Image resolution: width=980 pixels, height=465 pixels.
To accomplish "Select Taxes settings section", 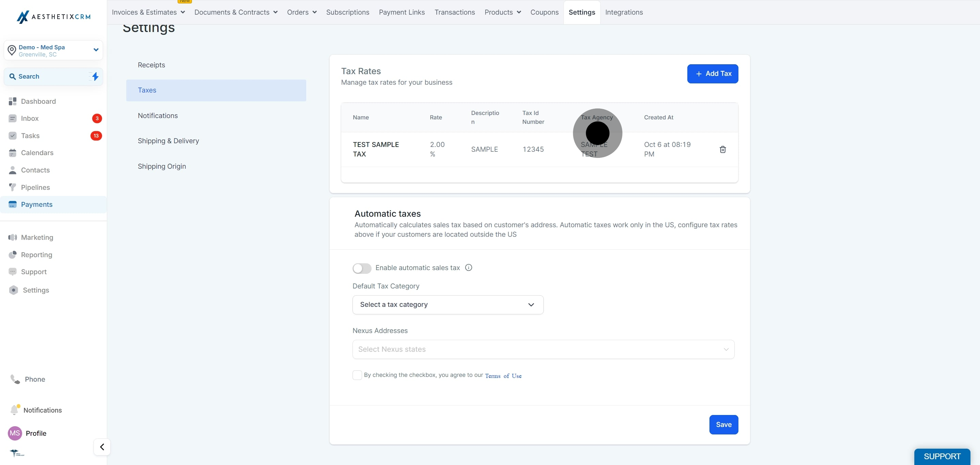I will pos(216,90).
